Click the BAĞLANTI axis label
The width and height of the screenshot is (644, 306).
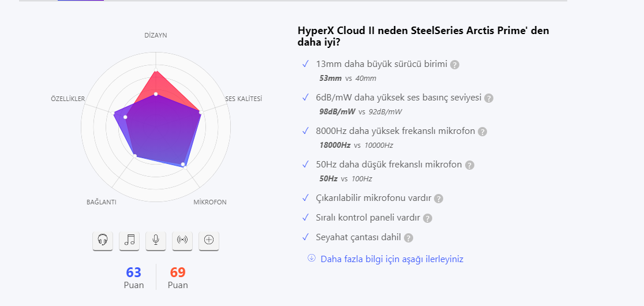[102, 202]
